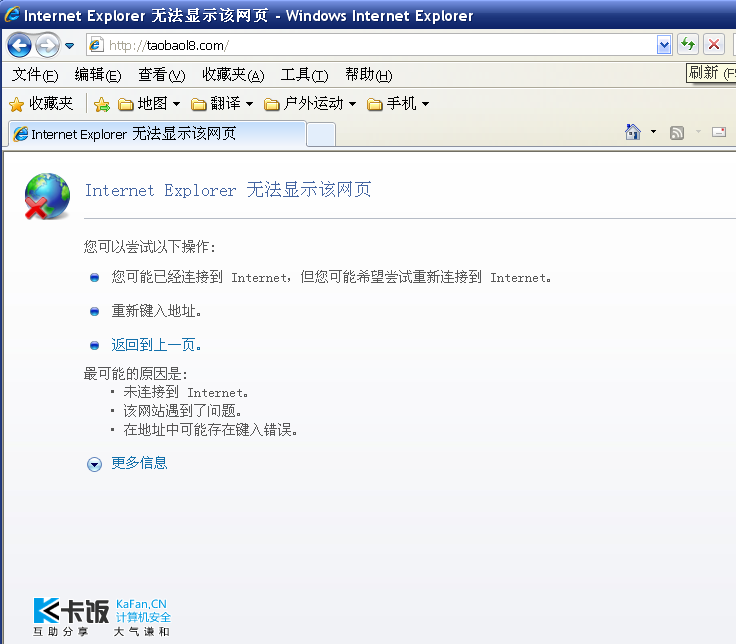The width and height of the screenshot is (736, 644).
Task: Click the 更多信息 link text
Action: pos(139,463)
